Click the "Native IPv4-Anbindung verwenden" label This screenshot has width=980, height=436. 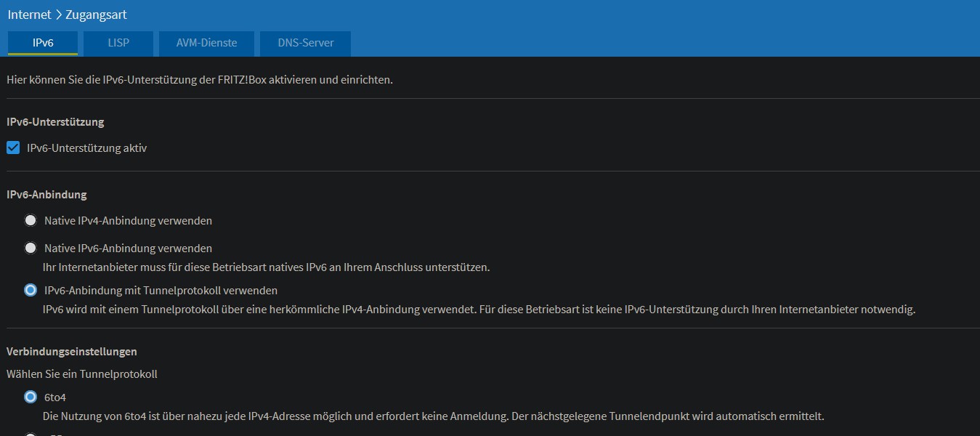[128, 219]
